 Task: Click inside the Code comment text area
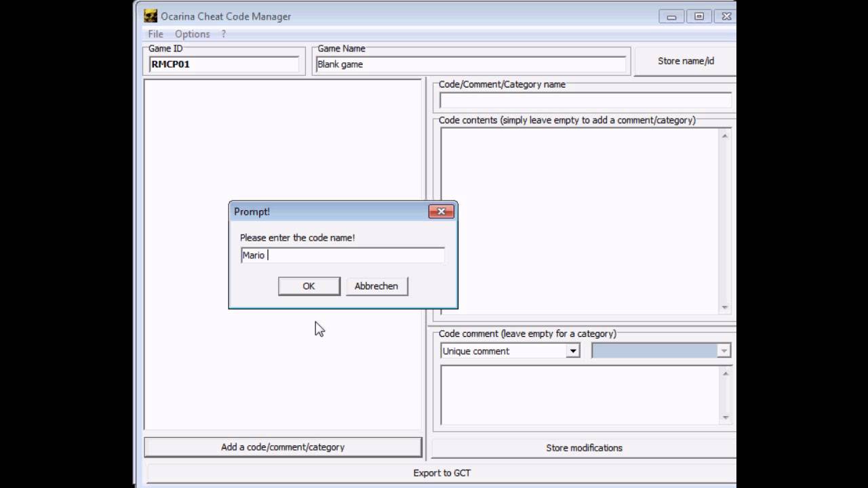(x=580, y=395)
